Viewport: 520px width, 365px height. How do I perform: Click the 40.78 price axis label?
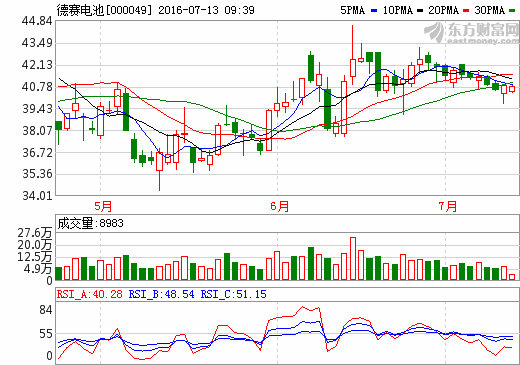pos(37,87)
